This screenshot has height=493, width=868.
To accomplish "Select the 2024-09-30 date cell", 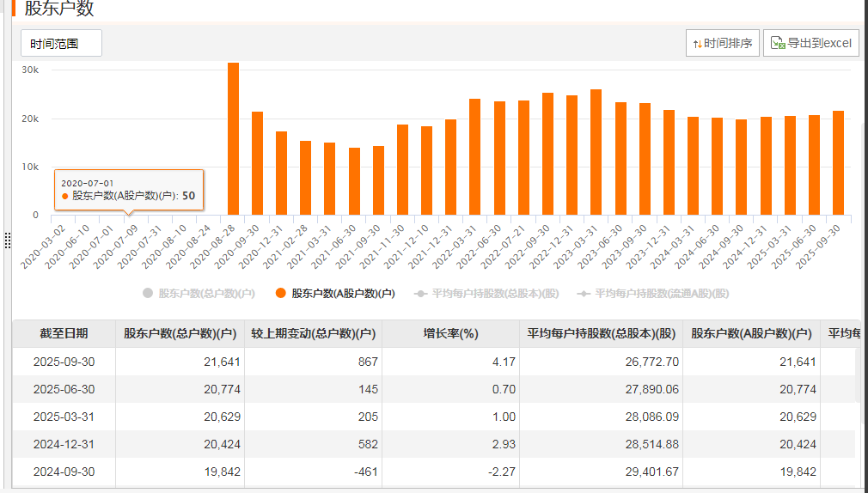I will [64, 472].
